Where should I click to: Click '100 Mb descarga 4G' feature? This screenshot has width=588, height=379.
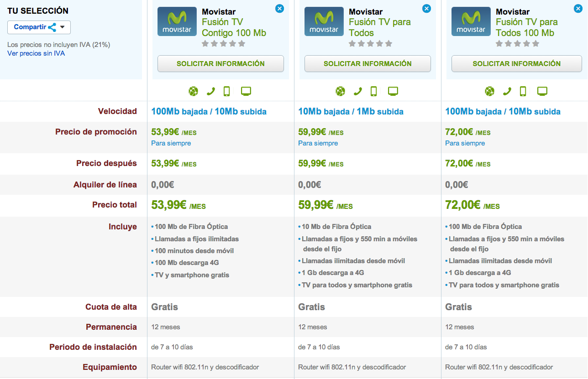pos(187,263)
